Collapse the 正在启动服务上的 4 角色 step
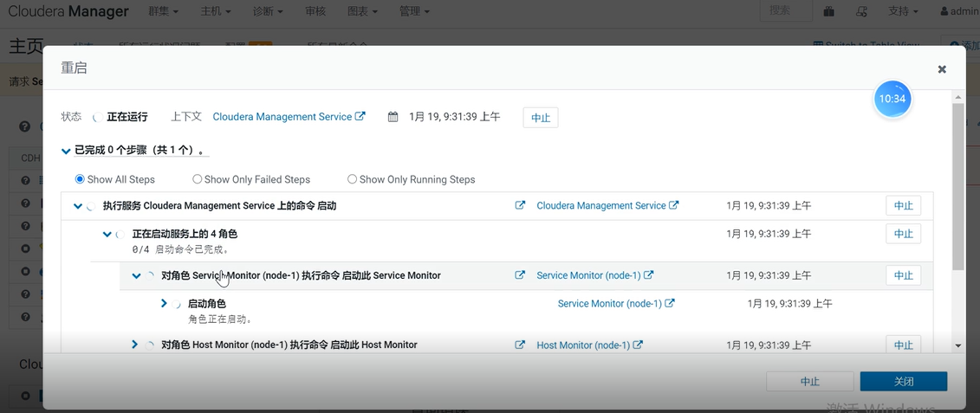This screenshot has height=413, width=980. pos(107,235)
